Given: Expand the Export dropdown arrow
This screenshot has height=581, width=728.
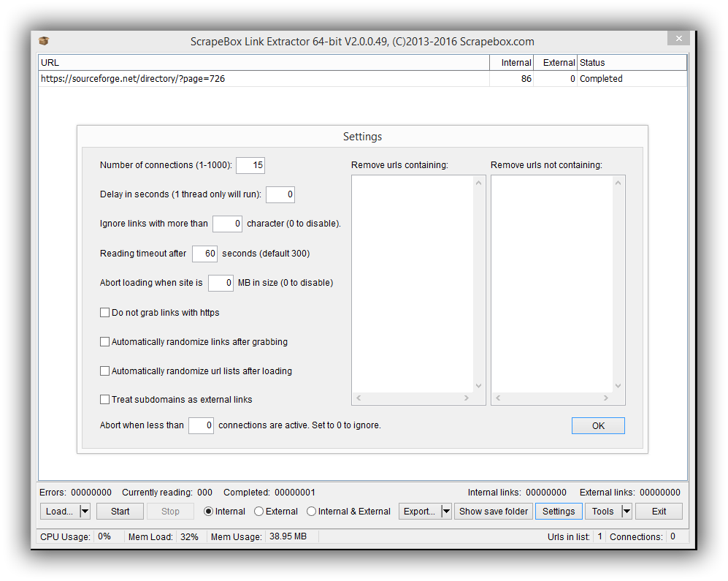Looking at the screenshot, I should pyautogui.click(x=446, y=512).
